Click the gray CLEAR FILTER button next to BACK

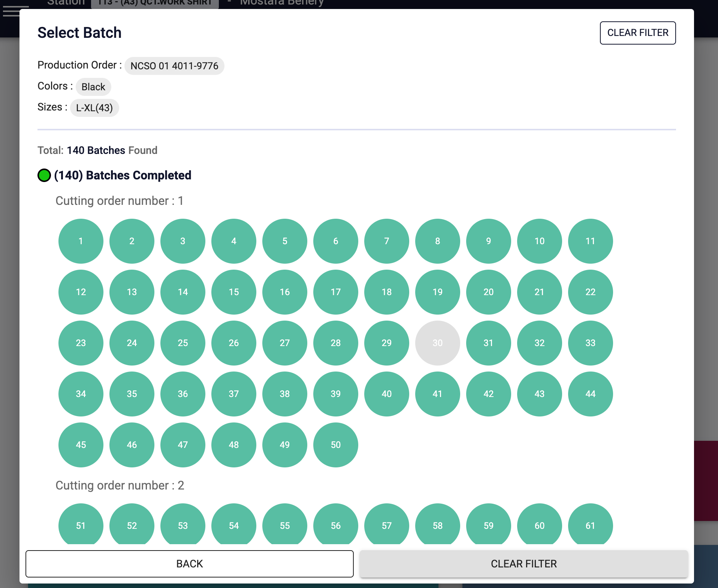coord(524,564)
